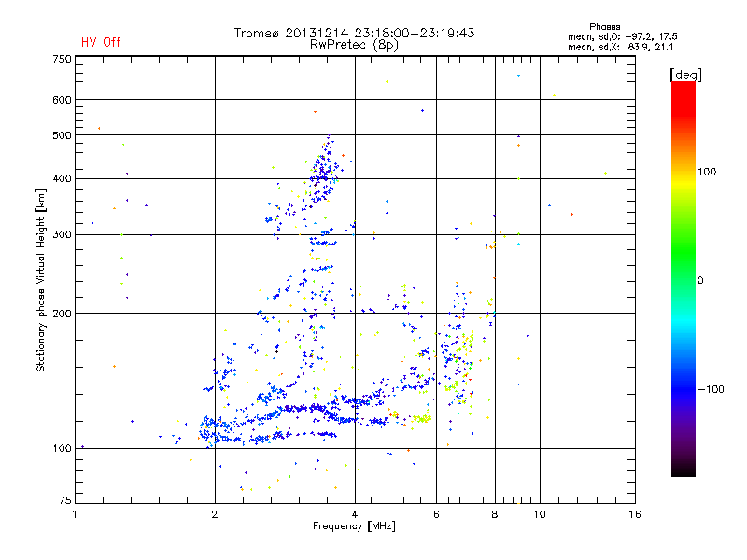Viewport: 747px width, 560px height.
Task: Select the "mean, sd,O: -97.2, 17.5" line
Action: pos(622,36)
